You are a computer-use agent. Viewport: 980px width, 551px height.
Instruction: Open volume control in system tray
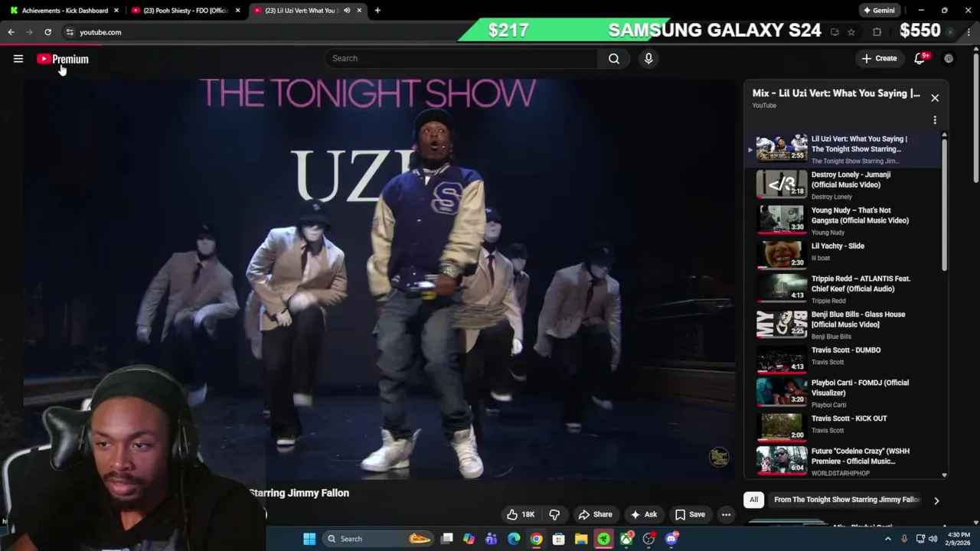(x=933, y=539)
